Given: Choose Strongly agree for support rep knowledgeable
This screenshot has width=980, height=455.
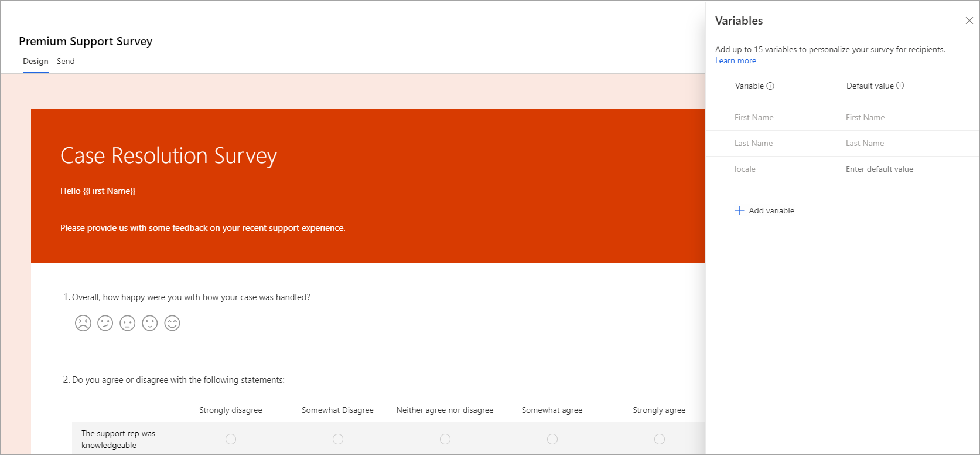Looking at the screenshot, I should coord(660,439).
